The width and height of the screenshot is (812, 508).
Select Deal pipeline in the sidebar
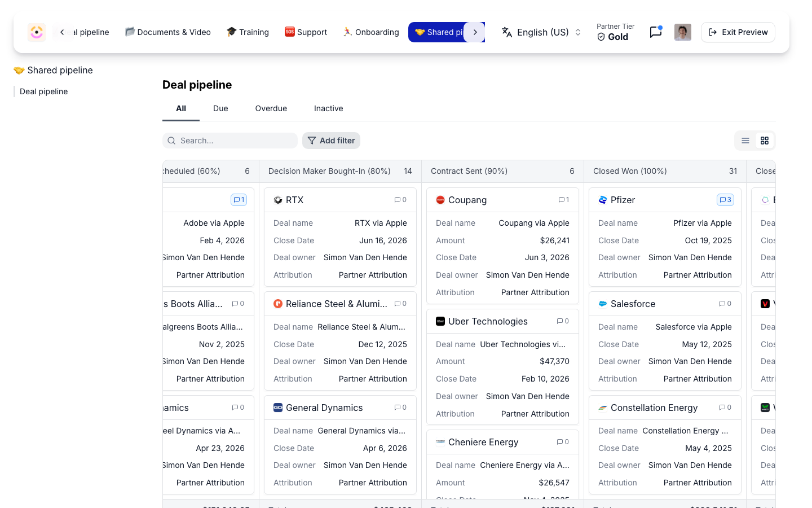coord(44,91)
